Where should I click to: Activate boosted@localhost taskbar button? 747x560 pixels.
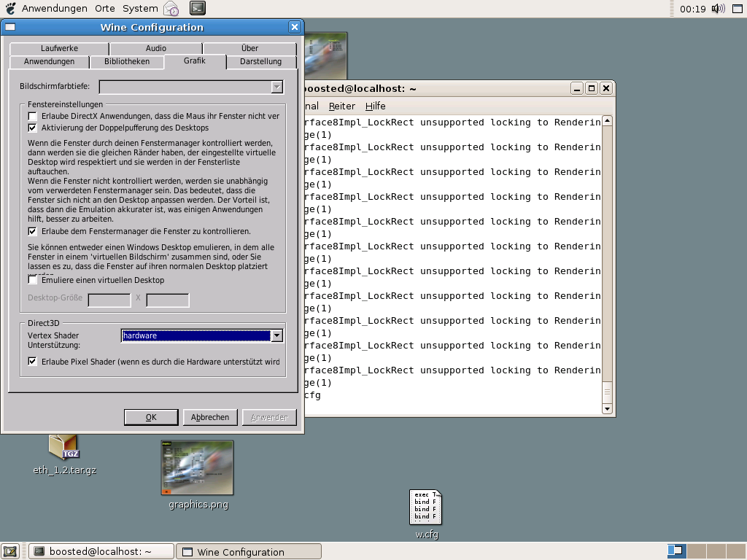101,551
